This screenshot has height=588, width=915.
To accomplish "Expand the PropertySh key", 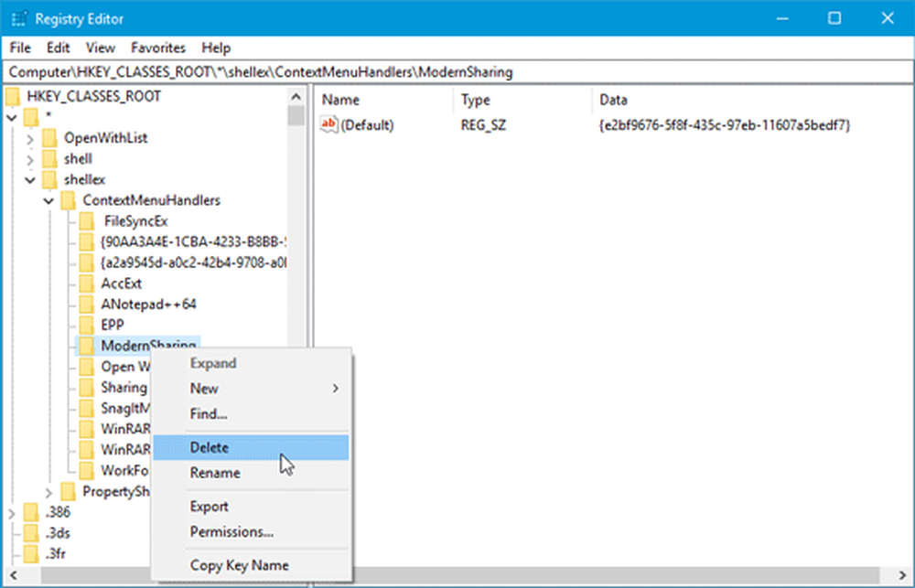I will (x=49, y=492).
